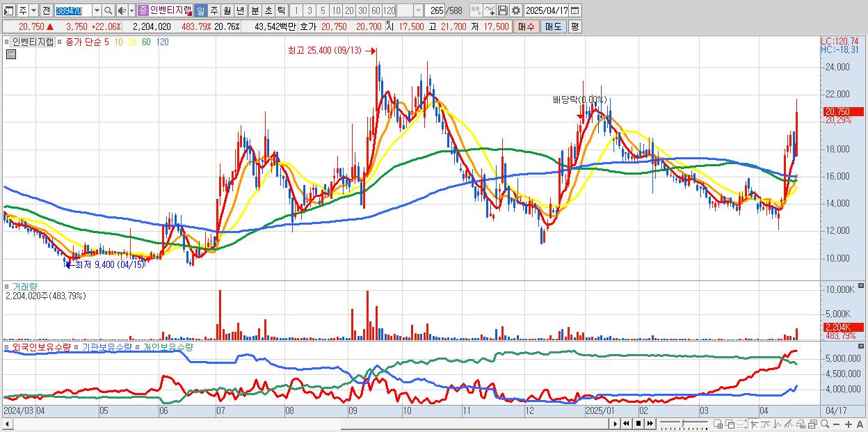Click the dotted region select icon
The image size is (868, 432).
(741, 424)
